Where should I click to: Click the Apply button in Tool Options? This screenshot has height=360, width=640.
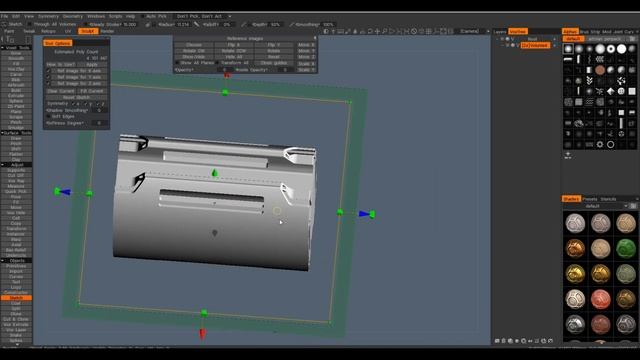92,64
